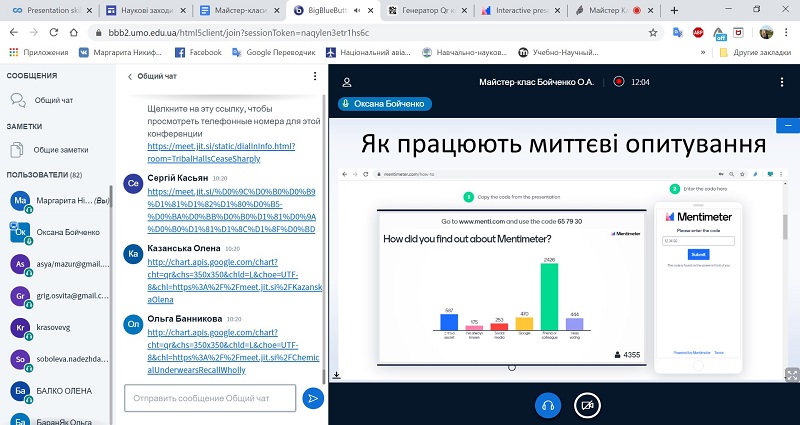Toggle the user list panel icon
This screenshot has height=425, width=800.
click(x=348, y=81)
